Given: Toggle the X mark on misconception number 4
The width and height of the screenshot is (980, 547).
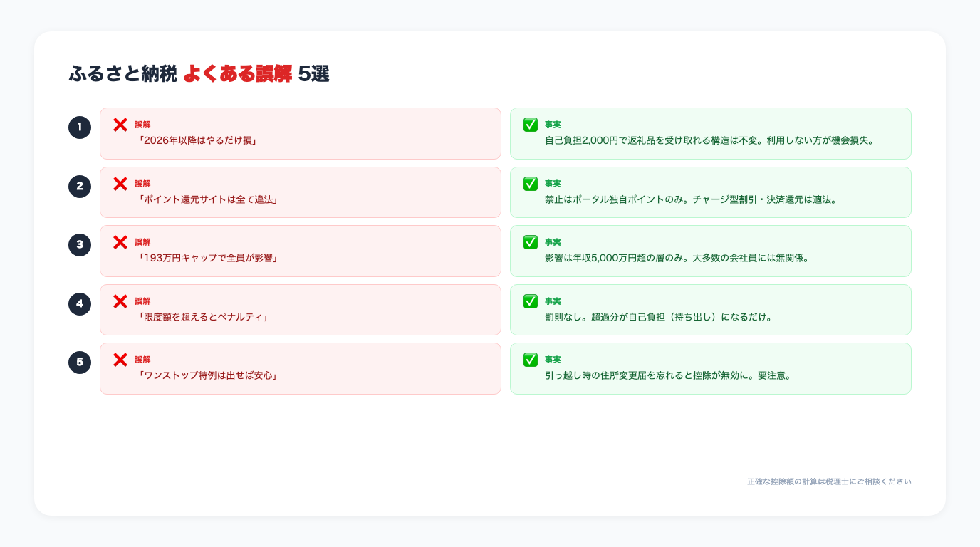Looking at the screenshot, I should pos(120,301).
